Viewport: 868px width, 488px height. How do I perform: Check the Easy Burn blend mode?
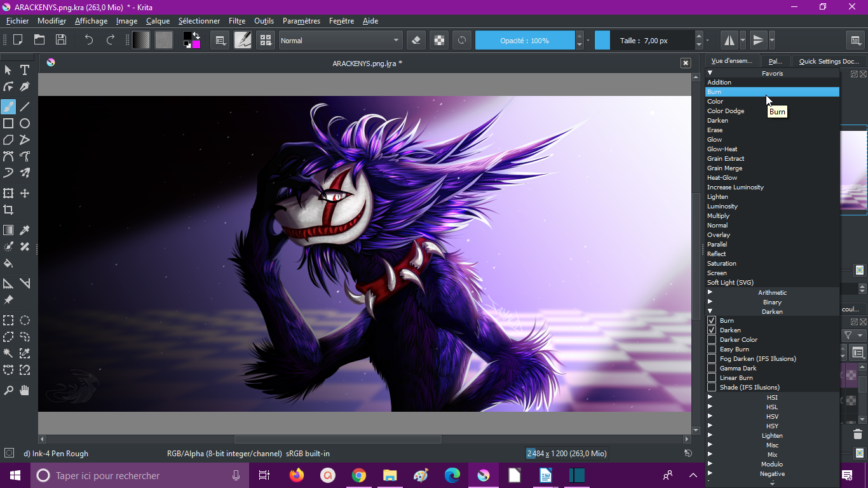(x=712, y=349)
